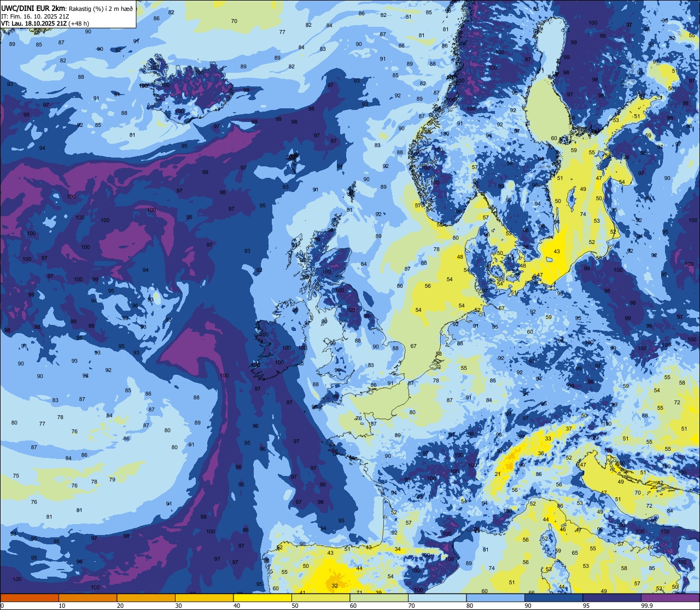Viewport: 700px width, 610px height.
Task: Click the dark orange 0–10 legend swatch
Action: [30, 597]
